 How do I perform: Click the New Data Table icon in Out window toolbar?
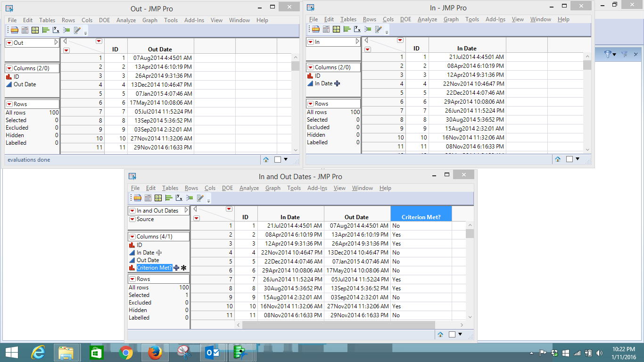point(15,30)
